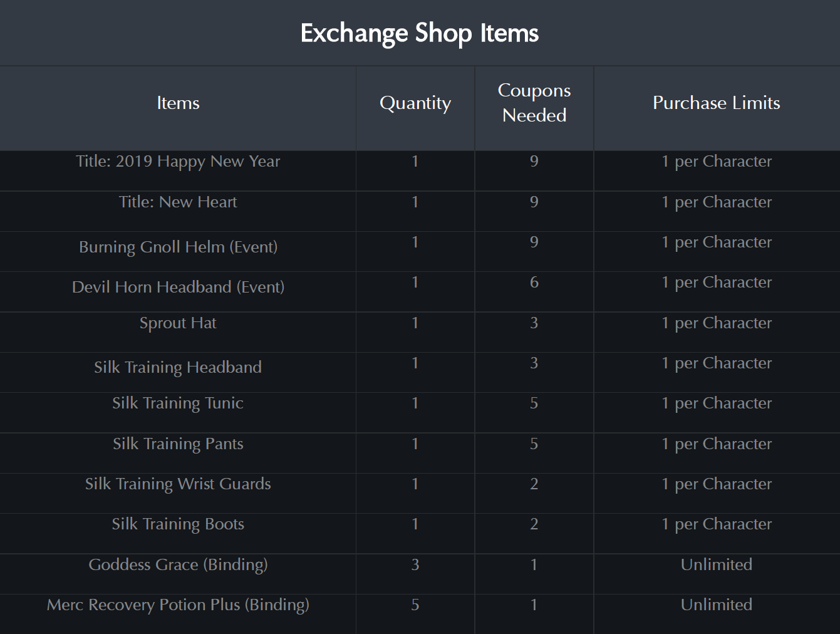Image resolution: width=840 pixels, height=634 pixels.
Task: Click '1 per Character' in Silk Training Pants row
Action: (x=717, y=444)
